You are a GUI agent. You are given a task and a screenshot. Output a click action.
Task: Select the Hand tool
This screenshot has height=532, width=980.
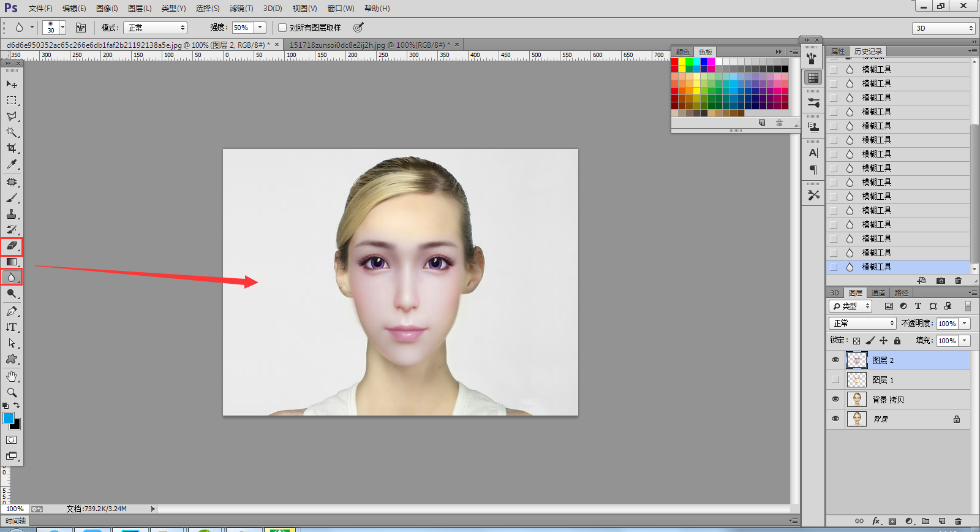click(11, 376)
